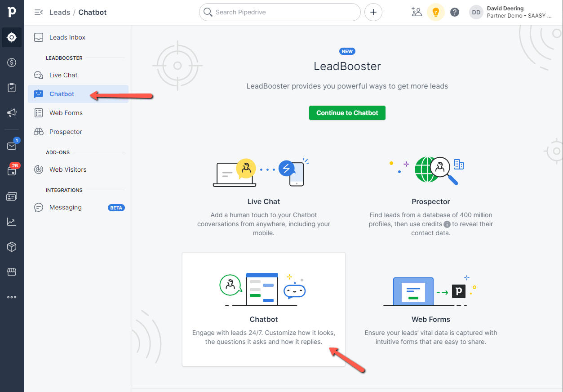Open David Deering's profile menu
This screenshot has width=563, height=392.
(x=494, y=12)
